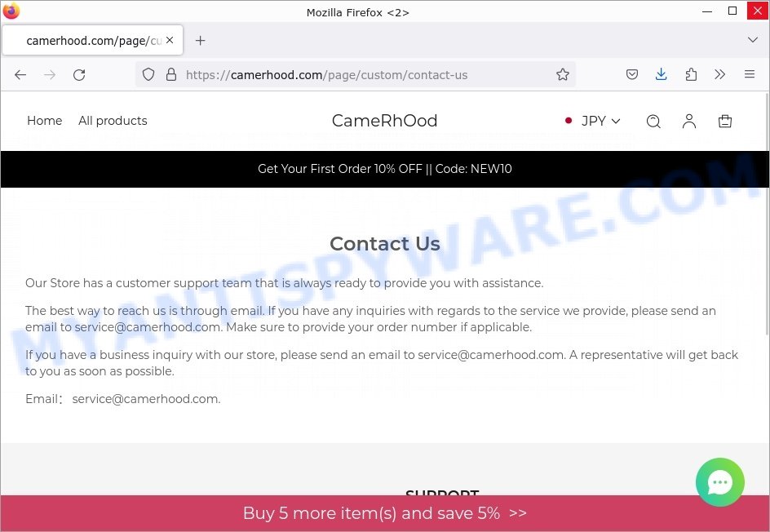Click the Buy 5 more items banner
The width and height of the screenshot is (770, 532).
[384, 513]
